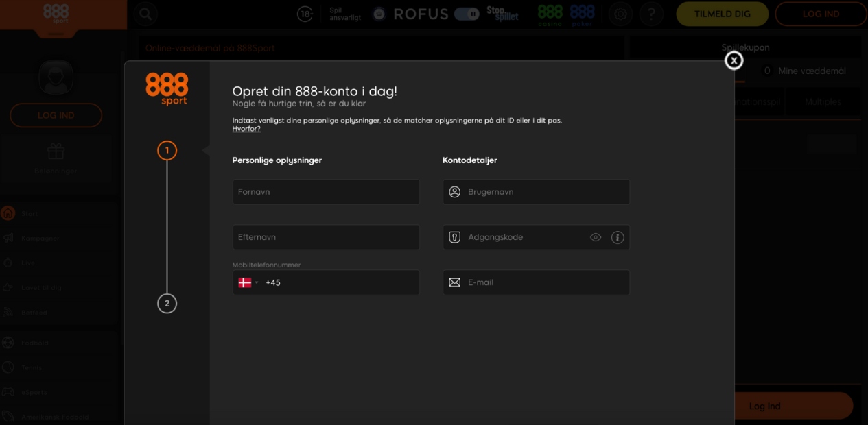Click the "Kontodetaljer" heading

470,160
